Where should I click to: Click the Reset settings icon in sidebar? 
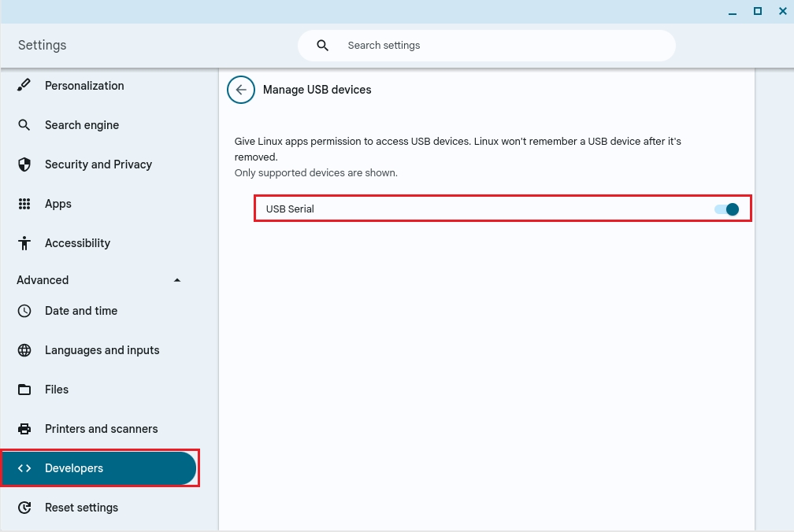(24, 508)
